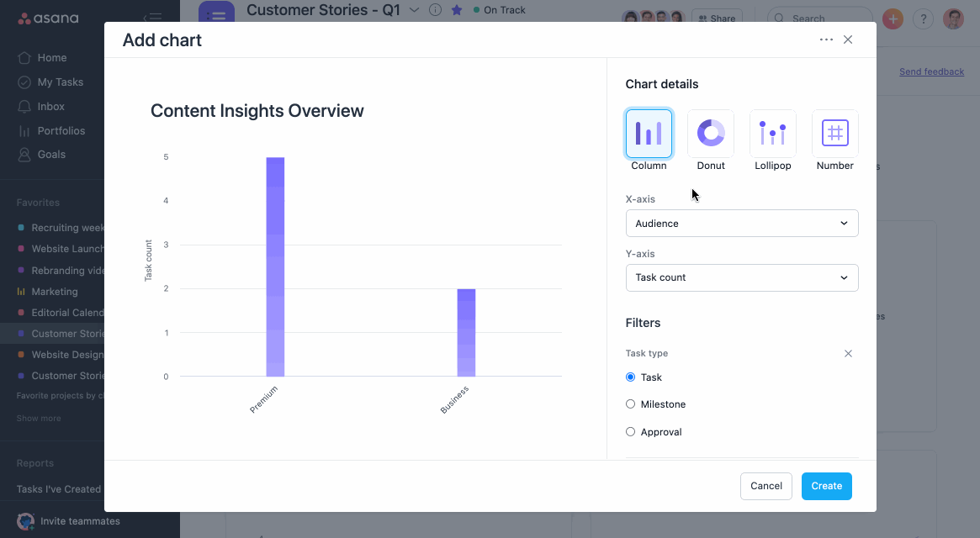980x538 pixels.
Task: Click the Search field
Action: 819,18
